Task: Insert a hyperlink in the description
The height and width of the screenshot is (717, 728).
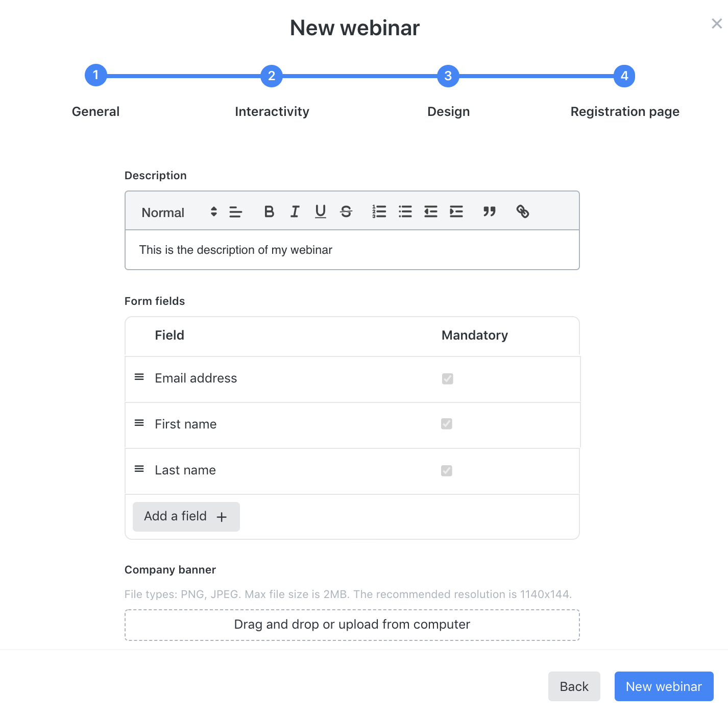Action: (522, 211)
